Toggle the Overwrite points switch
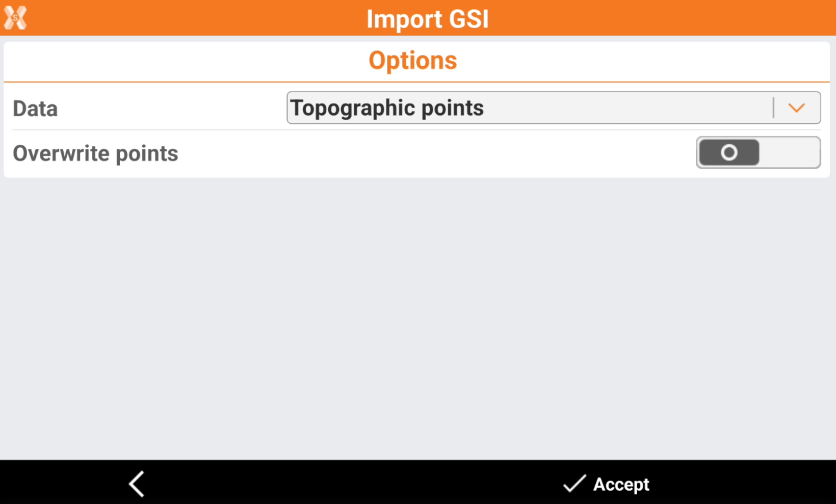The height and width of the screenshot is (504, 836). pos(758,152)
